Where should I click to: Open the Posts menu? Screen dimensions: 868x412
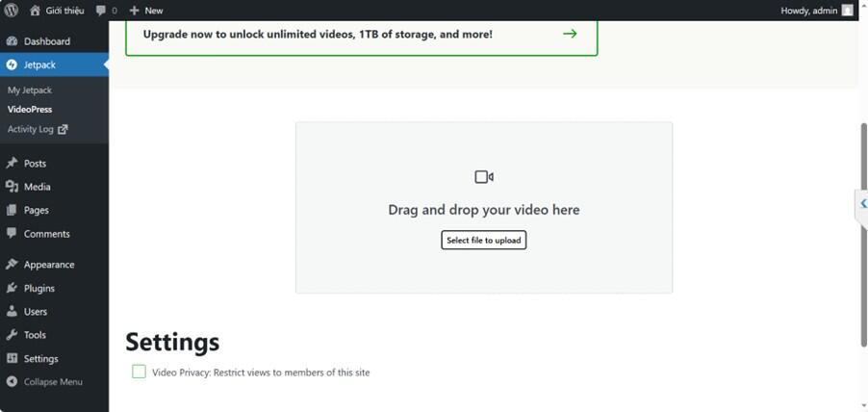(54, 164)
